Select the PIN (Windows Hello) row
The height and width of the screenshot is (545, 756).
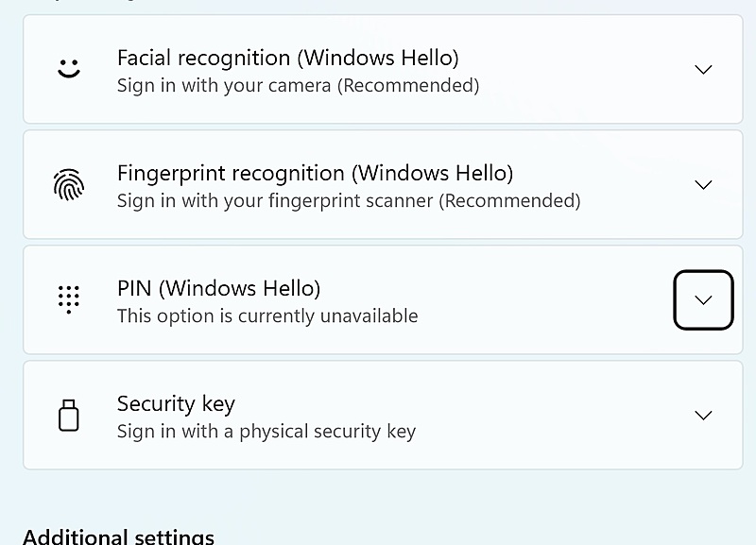pyautogui.click(x=378, y=299)
